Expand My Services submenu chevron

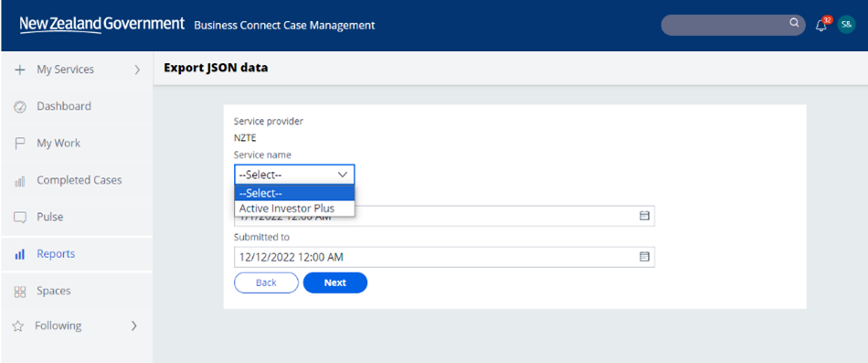137,69
